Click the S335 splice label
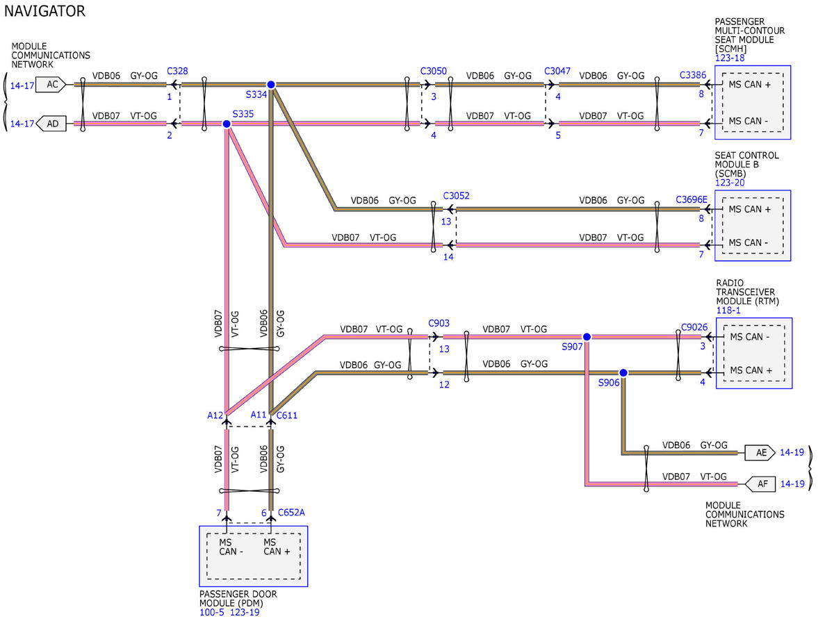 [243, 113]
